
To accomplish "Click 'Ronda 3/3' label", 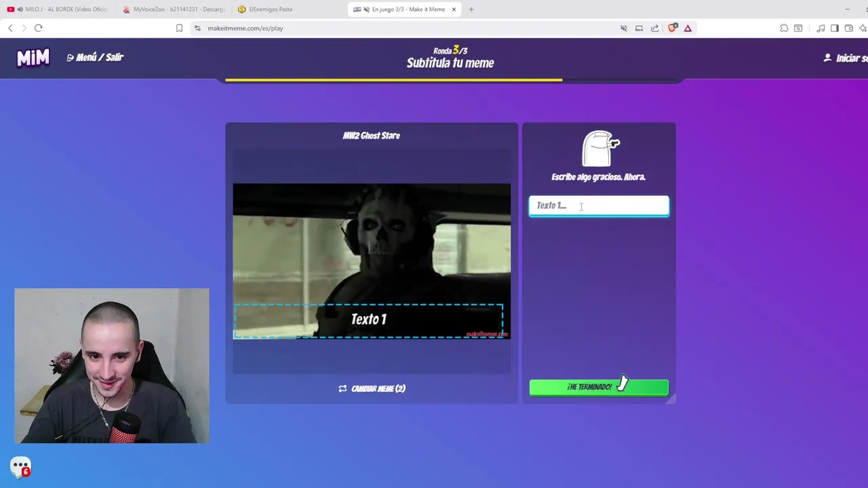I will (x=450, y=50).
